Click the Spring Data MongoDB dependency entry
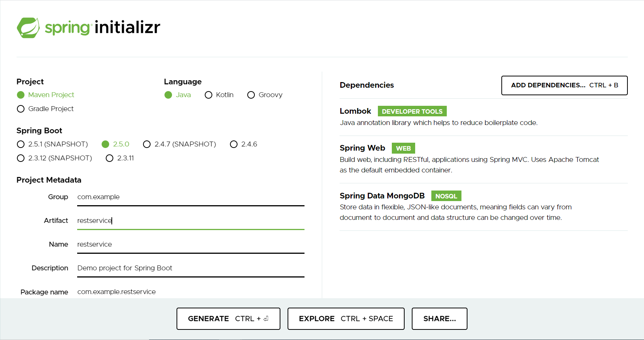 click(484, 207)
